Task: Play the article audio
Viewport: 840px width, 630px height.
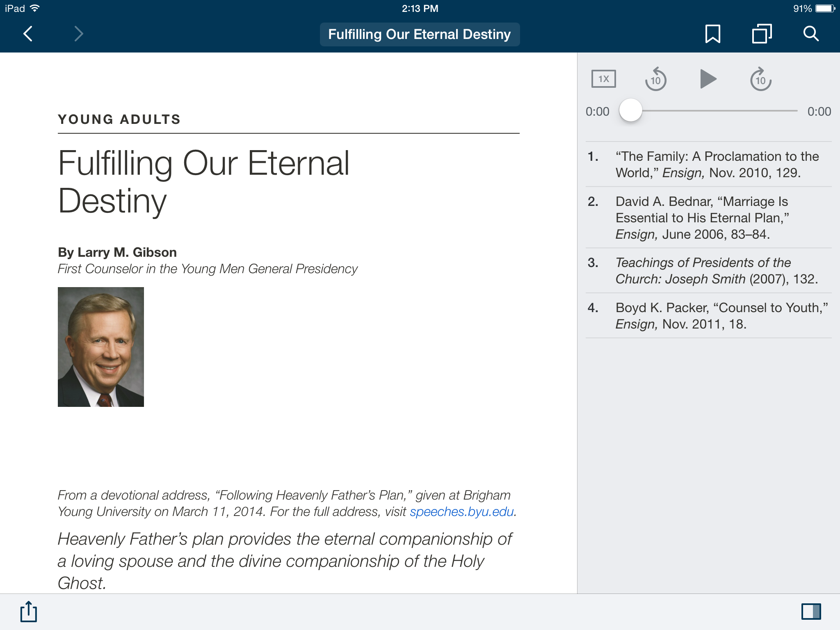Action: (708, 79)
